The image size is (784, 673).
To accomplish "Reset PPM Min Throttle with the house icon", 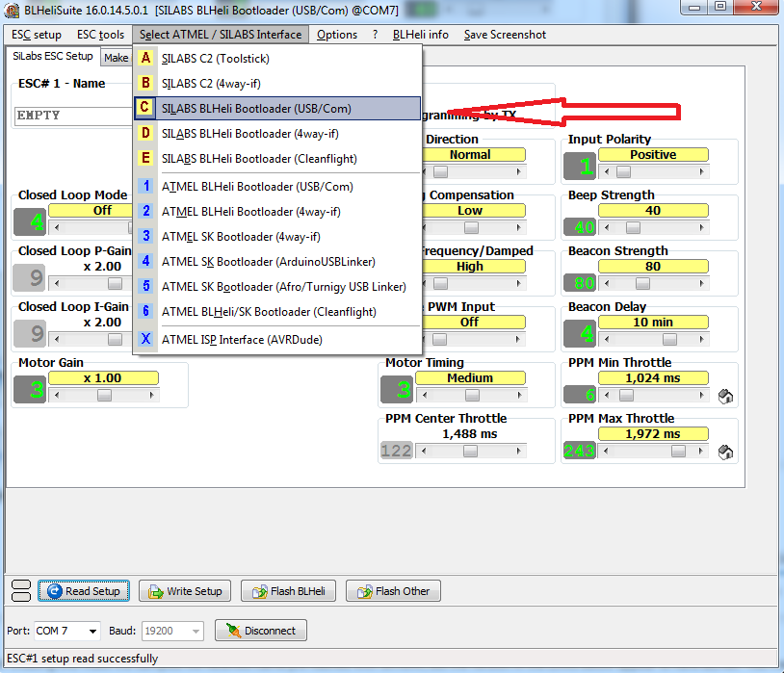I will pyautogui.click(x=726, y=396).
